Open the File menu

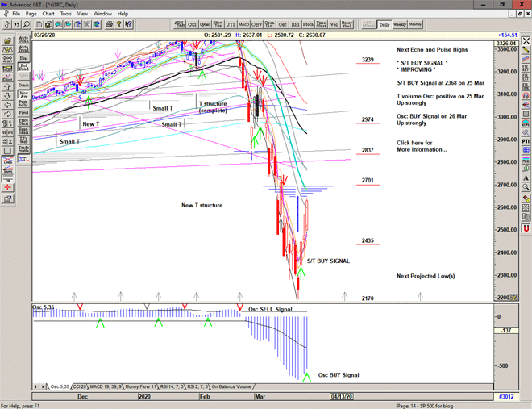(x=16, y=14)
